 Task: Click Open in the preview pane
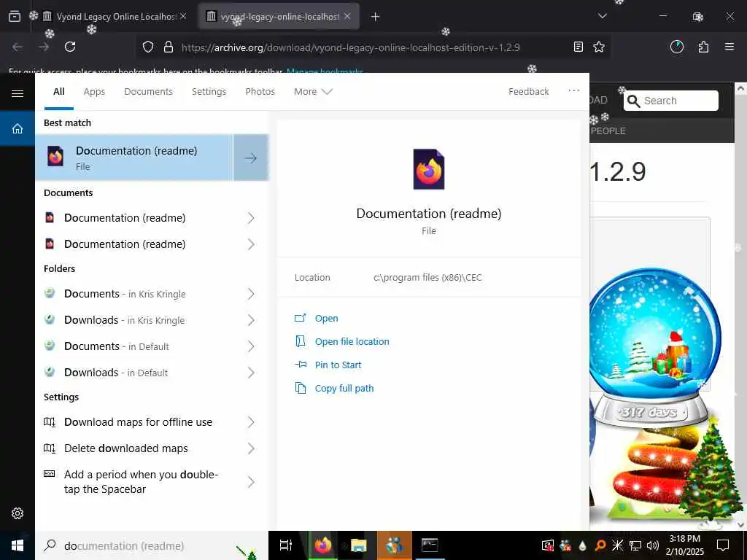(x=326, y=318)
